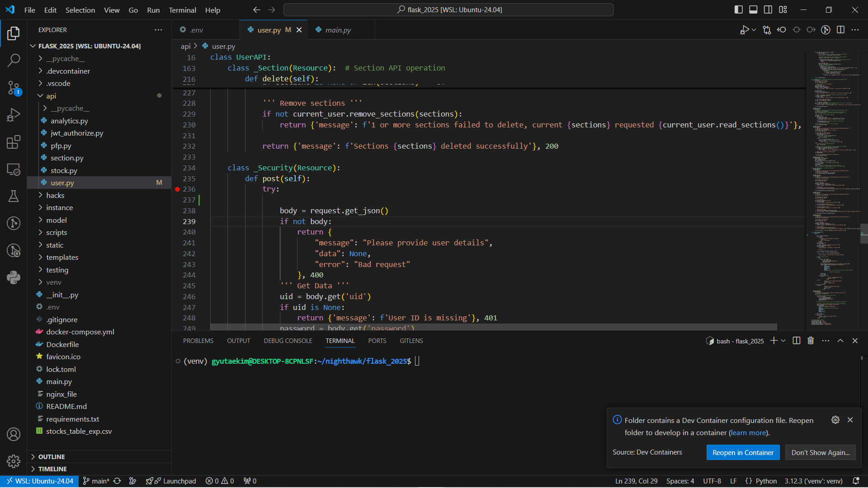Toggle bottom panel visibility
The width and height of the screenshot is (868, 488).
point(753,9)
